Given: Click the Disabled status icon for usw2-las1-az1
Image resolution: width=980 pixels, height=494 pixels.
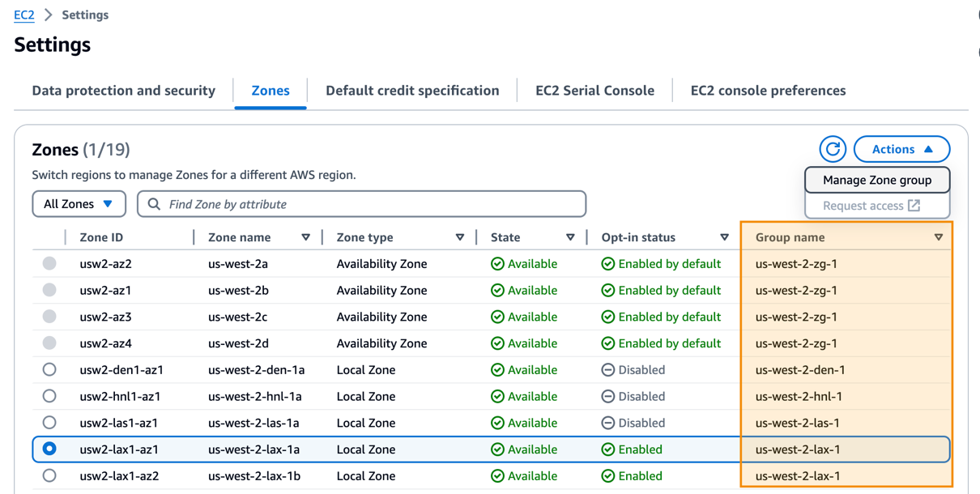Looking at the screenshot, I should pos(607,423).
